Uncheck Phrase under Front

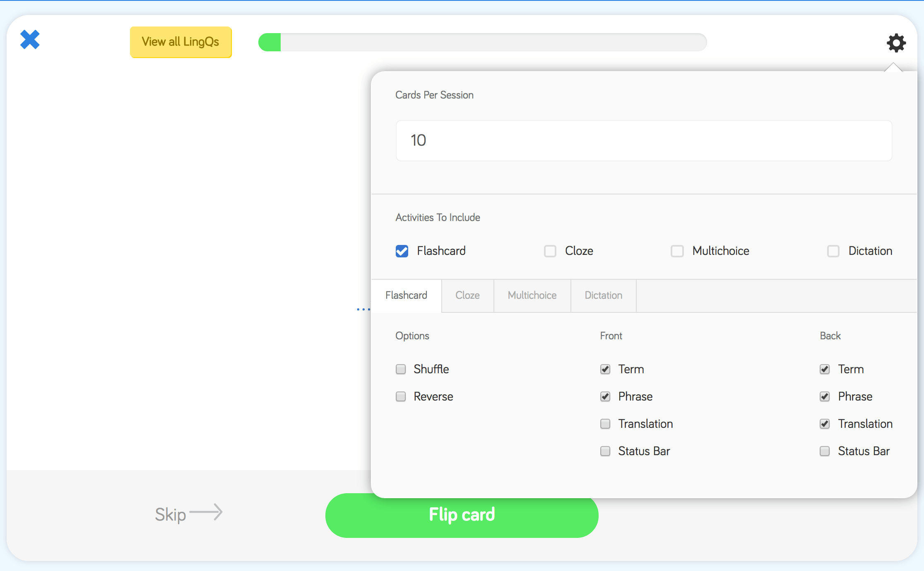coord(605,396)
